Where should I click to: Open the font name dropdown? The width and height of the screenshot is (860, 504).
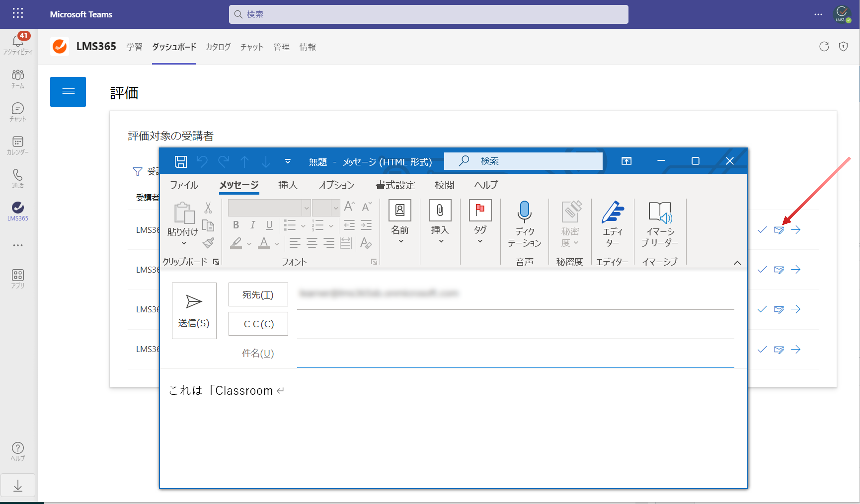click(306, 208)
